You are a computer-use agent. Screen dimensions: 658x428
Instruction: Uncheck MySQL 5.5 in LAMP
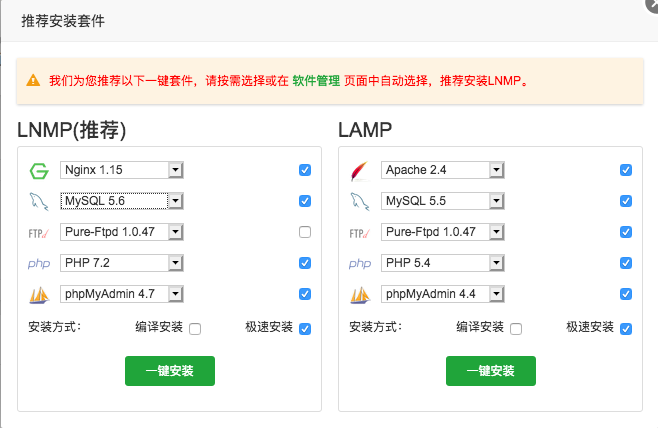pyautogui.click(x=626, y=201)
